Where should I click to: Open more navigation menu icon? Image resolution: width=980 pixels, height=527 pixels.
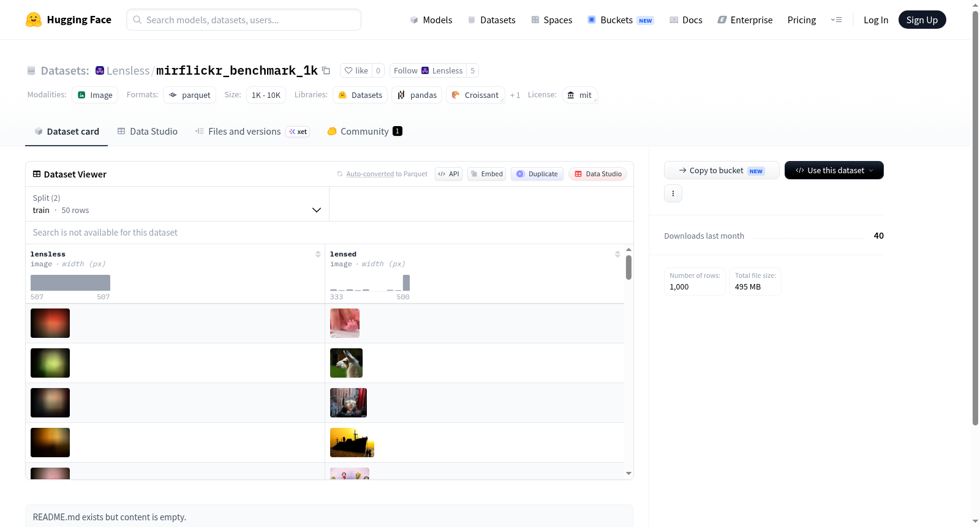coord(836,20)
